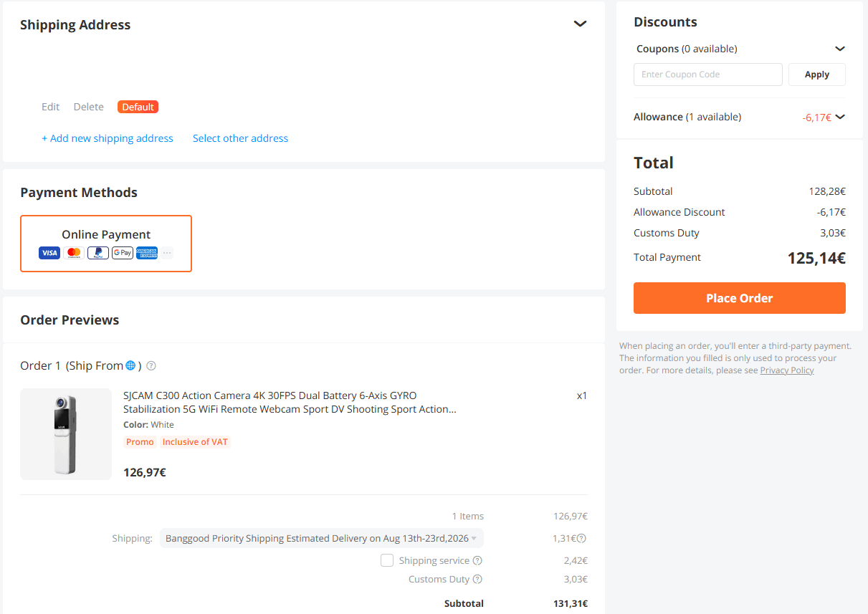The image size is (868, 614).
Task: Open the SJCAM C300 camera thumbnail
Action: point(66,434)
